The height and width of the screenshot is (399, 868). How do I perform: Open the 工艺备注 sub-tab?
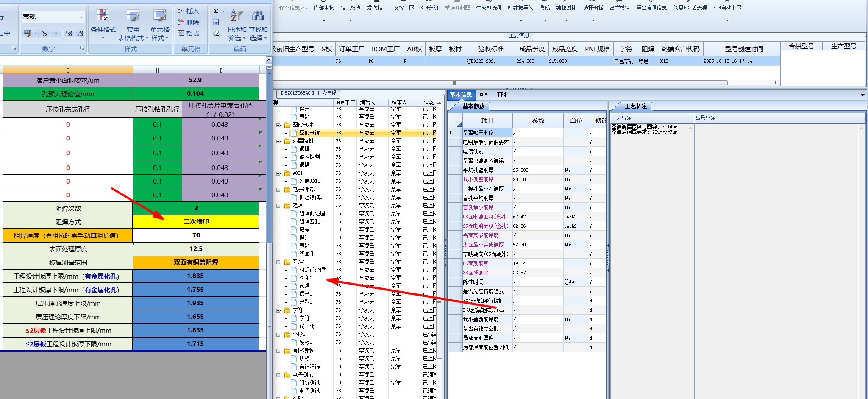pos(636,106)
